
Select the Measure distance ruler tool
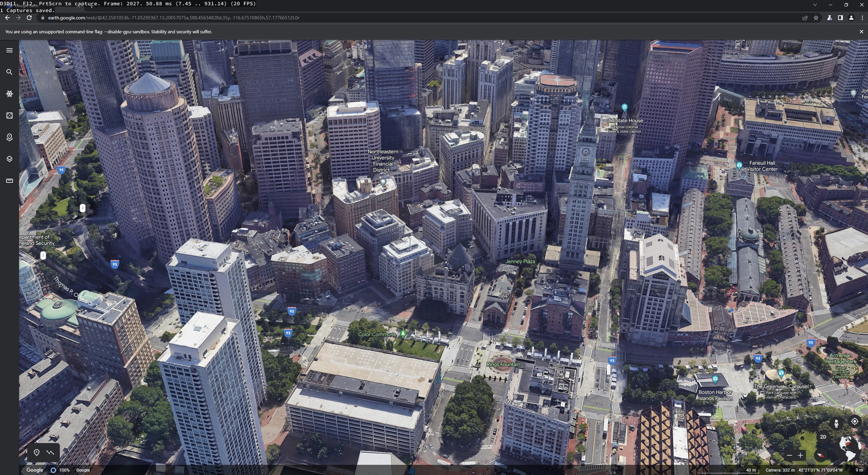click(10, 181)
